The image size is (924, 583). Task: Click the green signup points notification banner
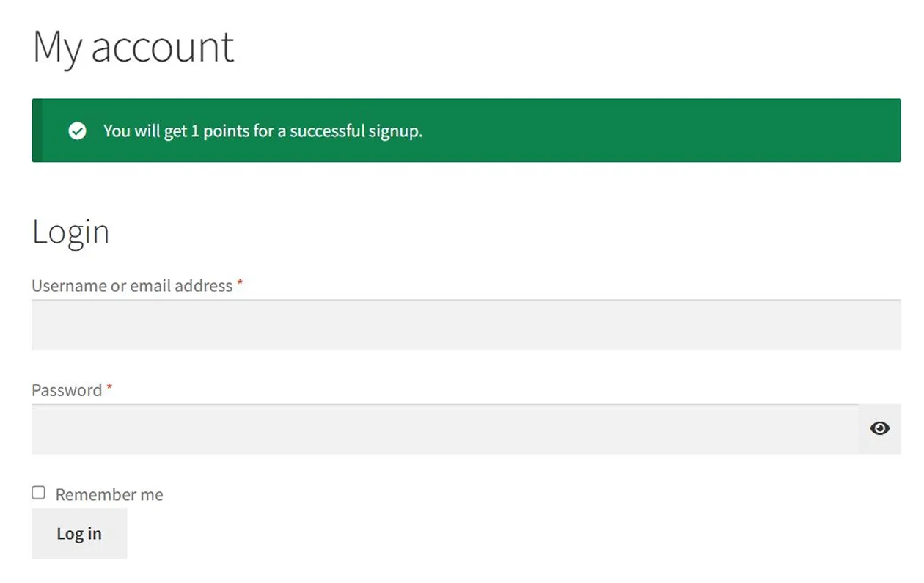coord(466,131)
